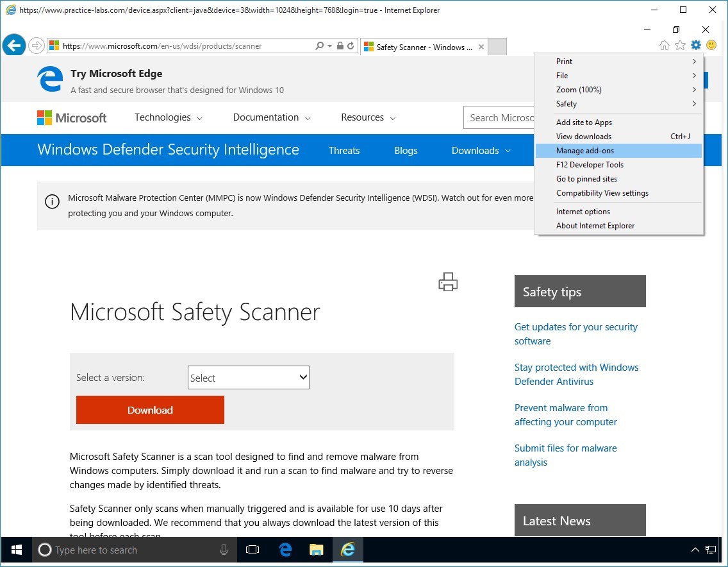The image size is (728, 567).
Task: Select Manage add-ons
Action: tap(619, 151)
